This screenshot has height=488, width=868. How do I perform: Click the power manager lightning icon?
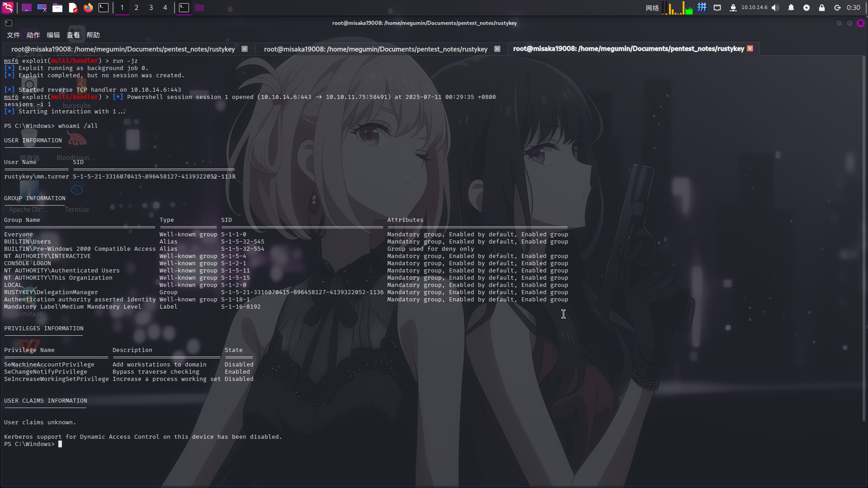807,8
